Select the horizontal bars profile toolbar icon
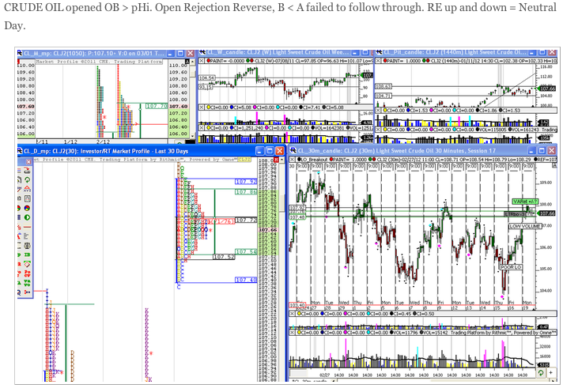 tap(27, 236)
